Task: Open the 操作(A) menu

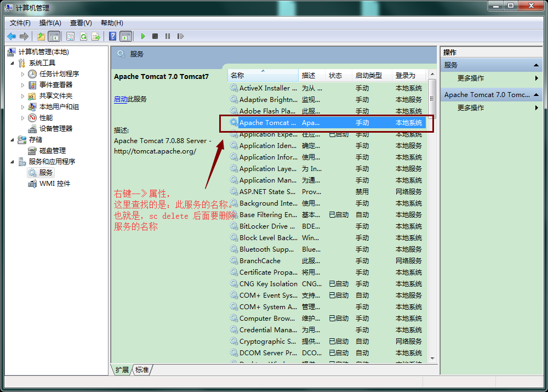Action: (50, 22)
